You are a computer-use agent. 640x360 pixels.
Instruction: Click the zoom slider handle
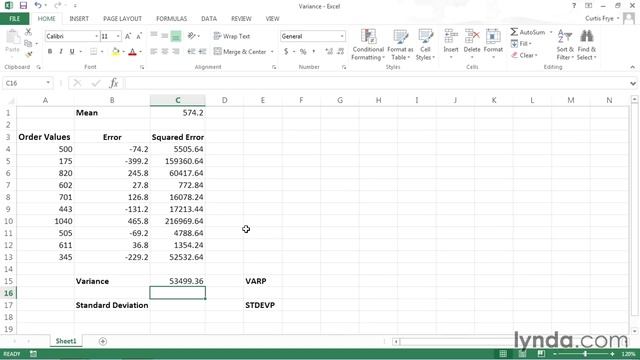[585, 354]
